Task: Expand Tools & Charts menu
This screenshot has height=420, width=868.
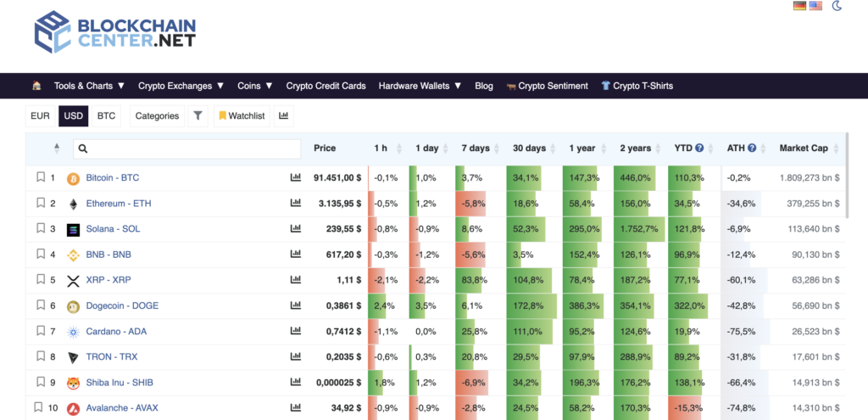Action: pos(89,86)
